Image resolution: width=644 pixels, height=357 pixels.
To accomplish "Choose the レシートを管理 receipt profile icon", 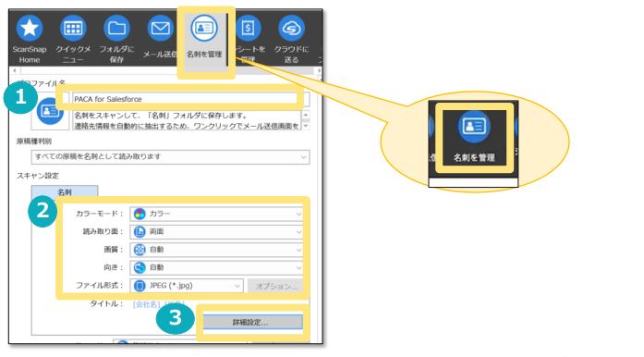I will tap(248, 28).
